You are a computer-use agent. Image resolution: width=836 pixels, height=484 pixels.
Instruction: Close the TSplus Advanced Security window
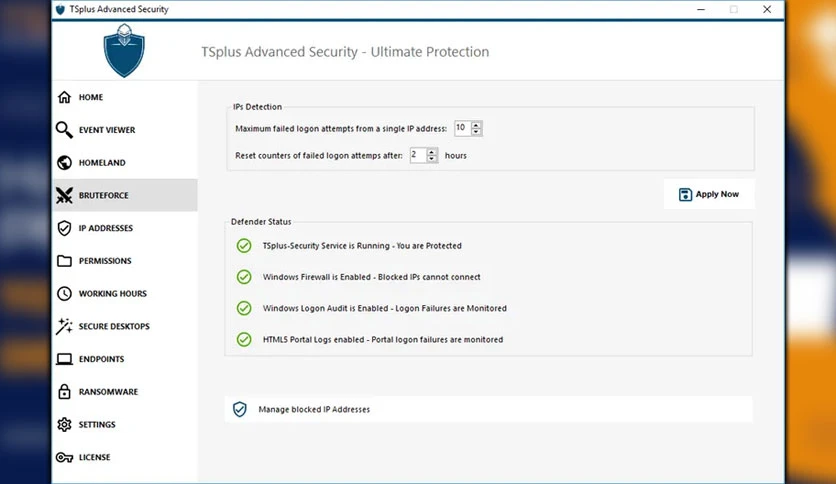click(x=767, y=10)
